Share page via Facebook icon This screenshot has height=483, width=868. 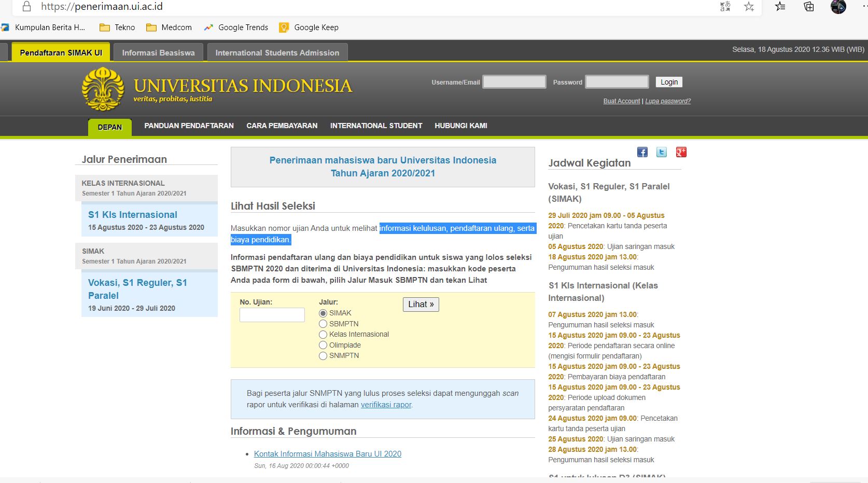[x=642, y=152]
